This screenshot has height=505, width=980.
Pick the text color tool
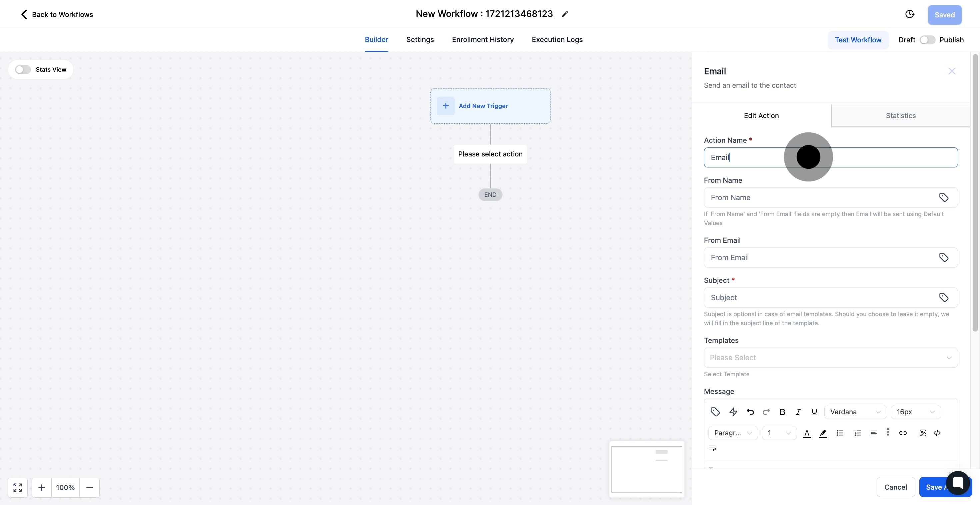pyautogui.click(x=807, y=433)
